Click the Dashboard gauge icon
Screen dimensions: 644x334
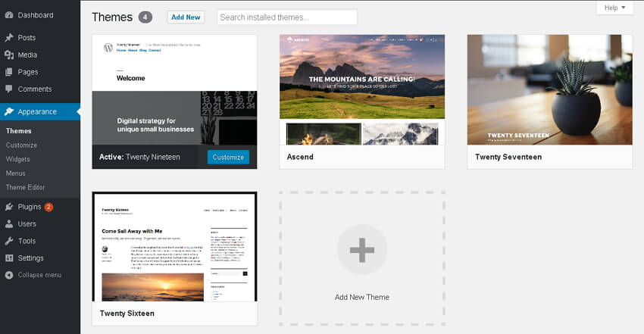pyautogui.click(x=8, y=15)
